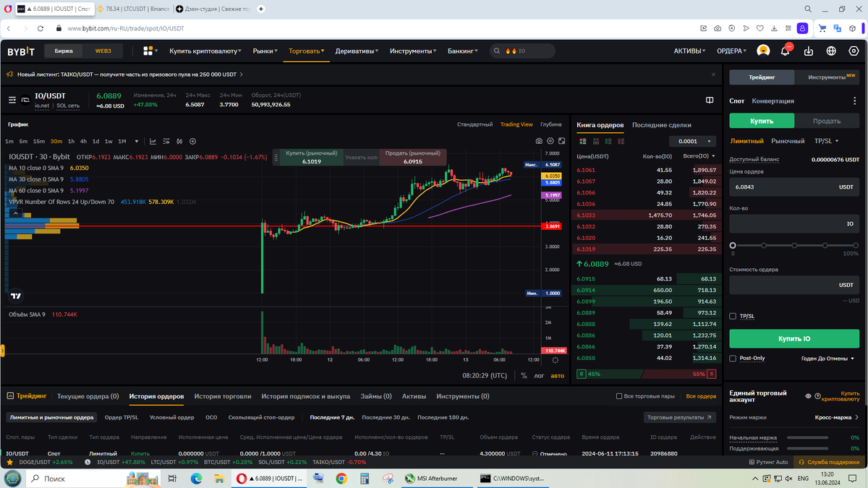Check the all trading pairs checkbox
868x488 pixels.
619,396
